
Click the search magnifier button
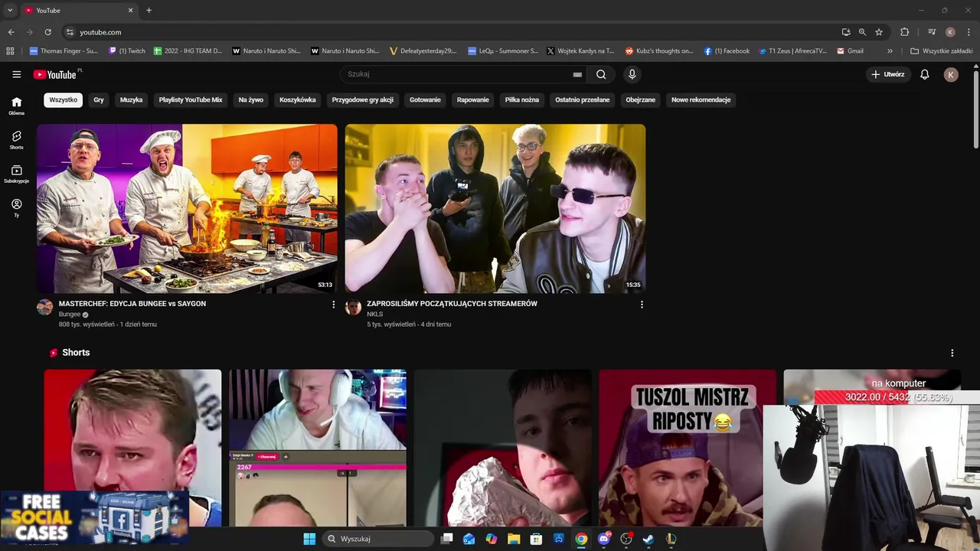601,74
